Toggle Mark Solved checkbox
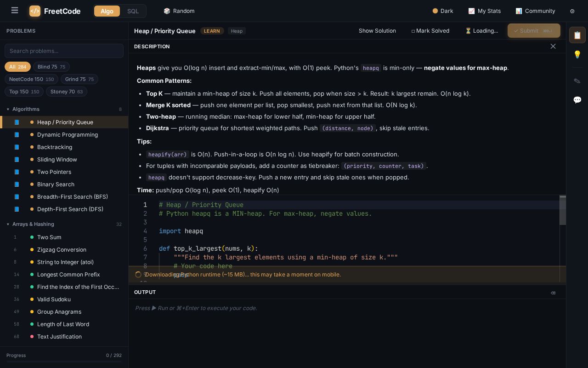 point(430,31)
